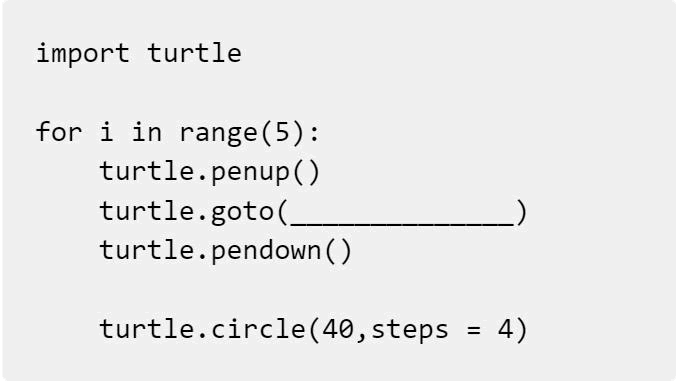The height and width of the screenshot is (381, 676).
Task: Click the in keyword of the loop
Action: pos(147,131)
